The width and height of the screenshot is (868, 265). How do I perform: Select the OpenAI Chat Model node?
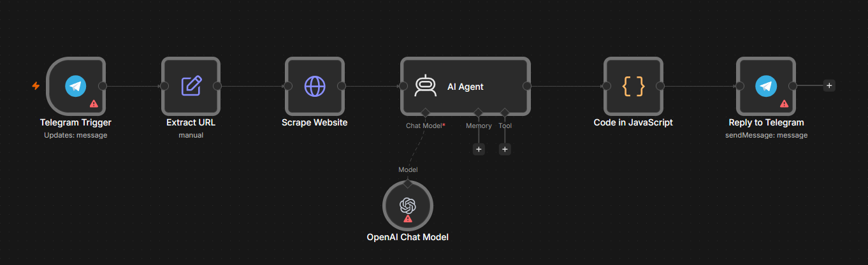coord(408,206)
